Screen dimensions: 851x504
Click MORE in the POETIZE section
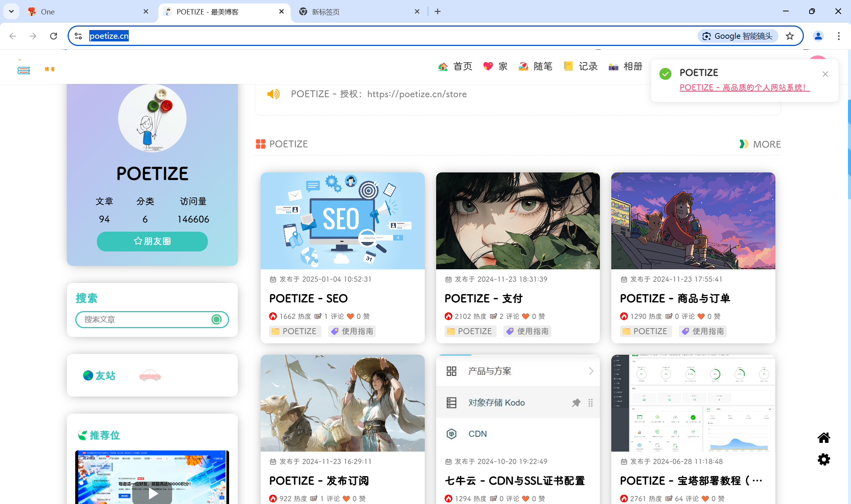(x=760, y=144)
